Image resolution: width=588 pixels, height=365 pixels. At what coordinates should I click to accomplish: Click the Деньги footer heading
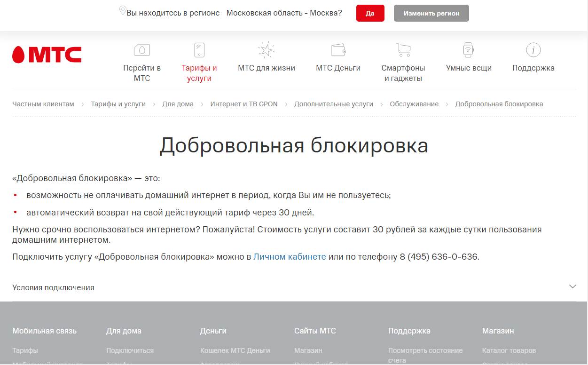[213, 331]
